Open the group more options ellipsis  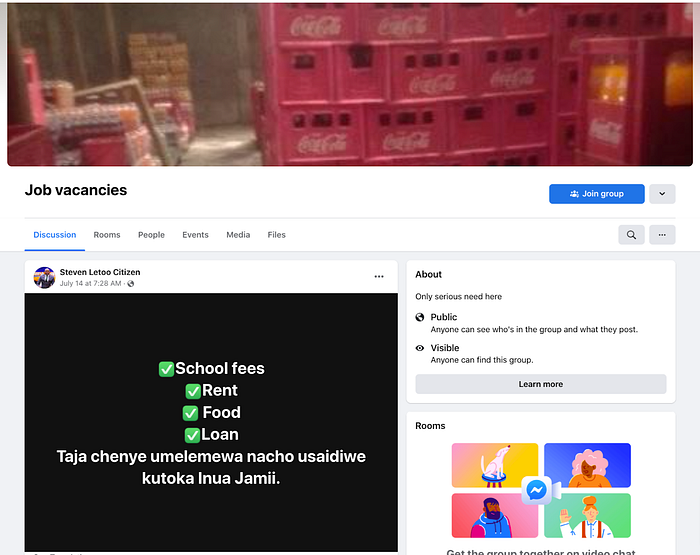(x=662, y=235)
